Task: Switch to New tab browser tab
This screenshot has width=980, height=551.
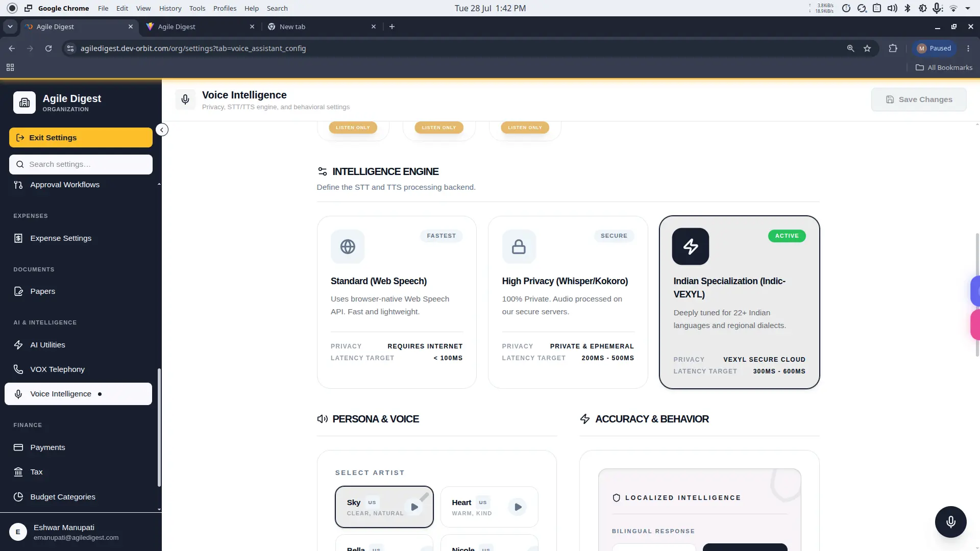Action: tap(322, 27)
